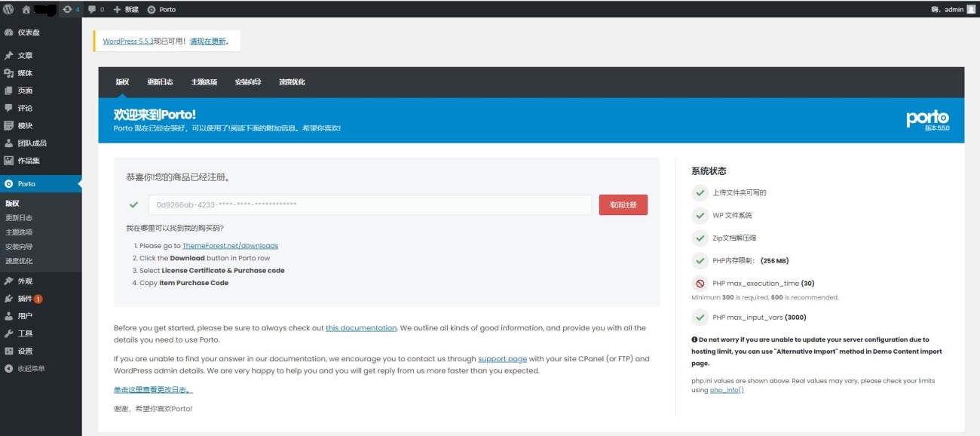Click check icon for 上传文件夹可写的
Screen dimensions: 980x436
[700, 192]
